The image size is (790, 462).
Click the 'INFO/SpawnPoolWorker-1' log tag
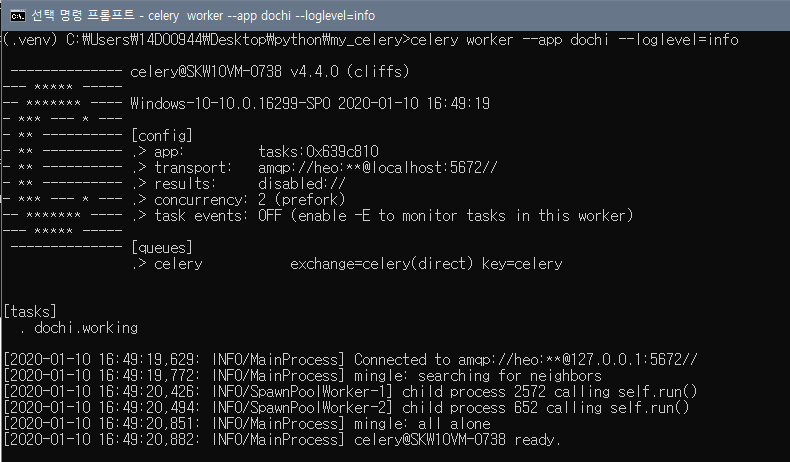tap(302, 391)
